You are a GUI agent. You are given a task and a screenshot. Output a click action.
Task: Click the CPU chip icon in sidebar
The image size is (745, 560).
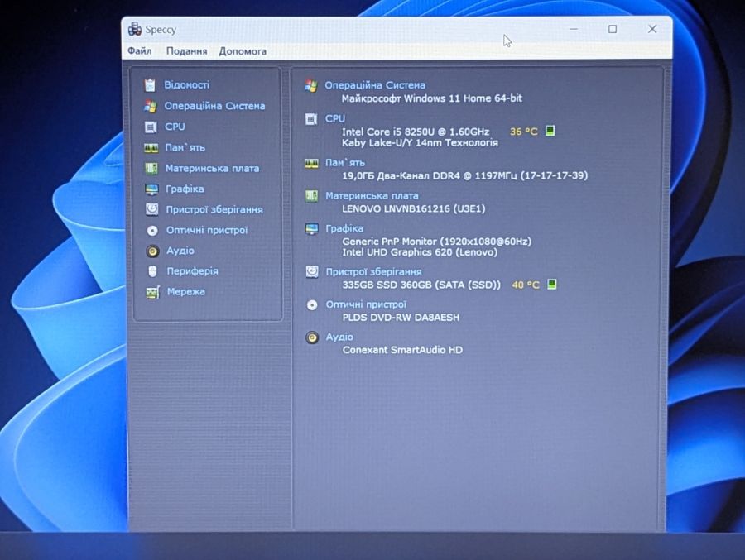pyautogui.click(x=151, y=127)
